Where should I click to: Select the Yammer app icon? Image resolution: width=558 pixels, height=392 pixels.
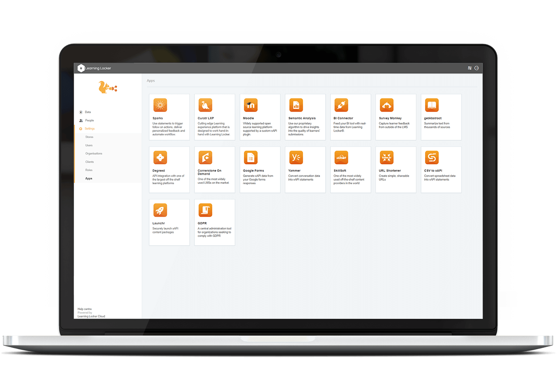tap(296, 158)
